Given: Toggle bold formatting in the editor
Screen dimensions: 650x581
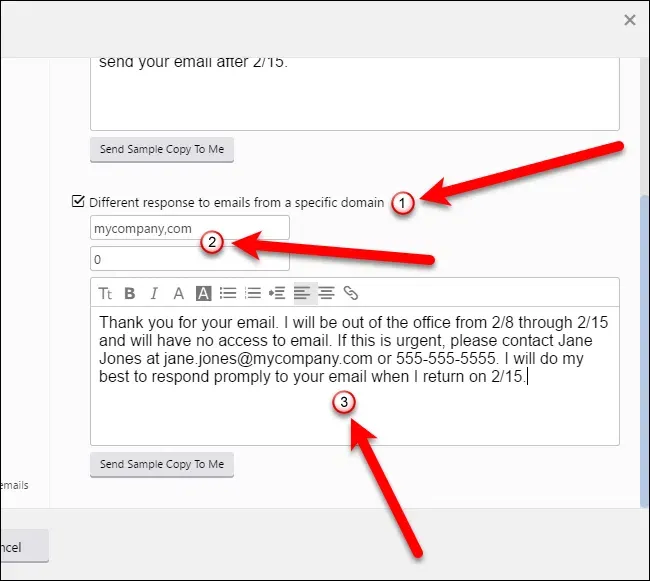Looking at the screenshot, I should click(130, 293).
